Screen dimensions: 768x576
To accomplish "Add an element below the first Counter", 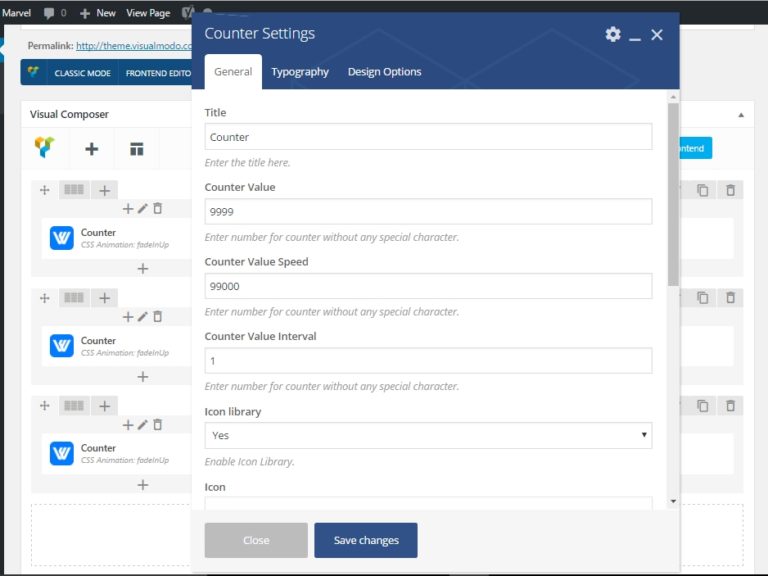I will (x=143, y=268).
